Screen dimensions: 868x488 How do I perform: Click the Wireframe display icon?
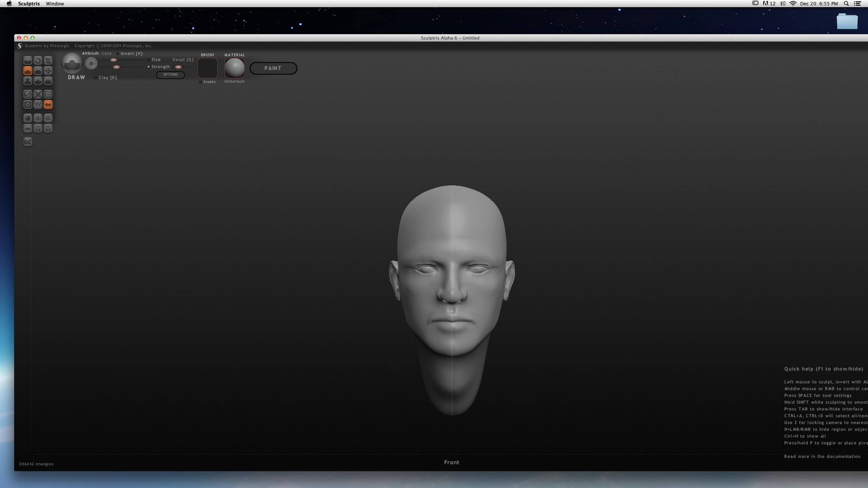[x=38, y=104]
